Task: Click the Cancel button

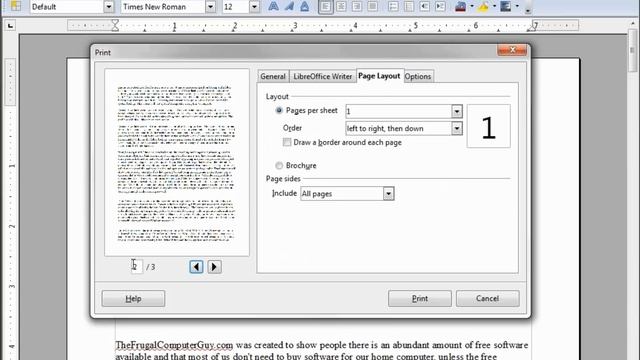Action: tap(488, 299)
